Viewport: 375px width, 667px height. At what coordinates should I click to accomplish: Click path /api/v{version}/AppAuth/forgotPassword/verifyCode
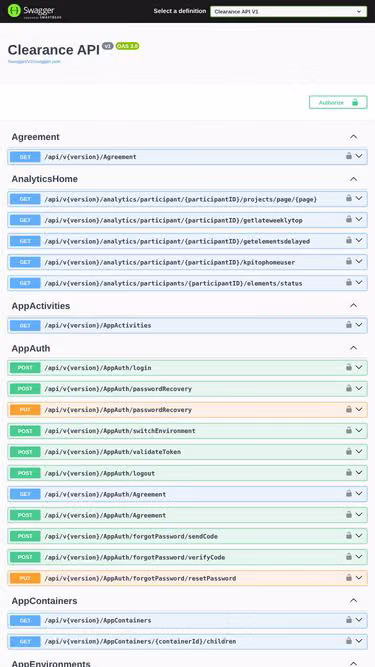pyautogui.click(x=135, y=557)
